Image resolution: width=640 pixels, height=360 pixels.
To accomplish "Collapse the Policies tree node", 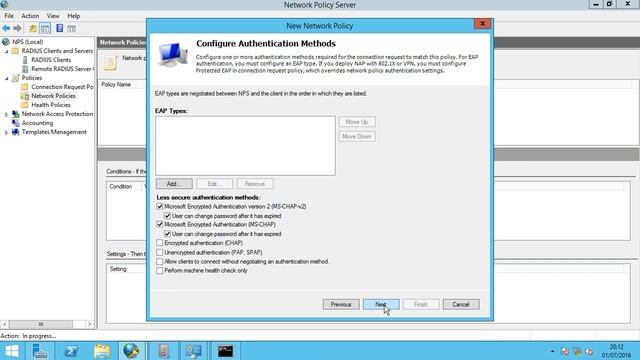I will 7,78.
